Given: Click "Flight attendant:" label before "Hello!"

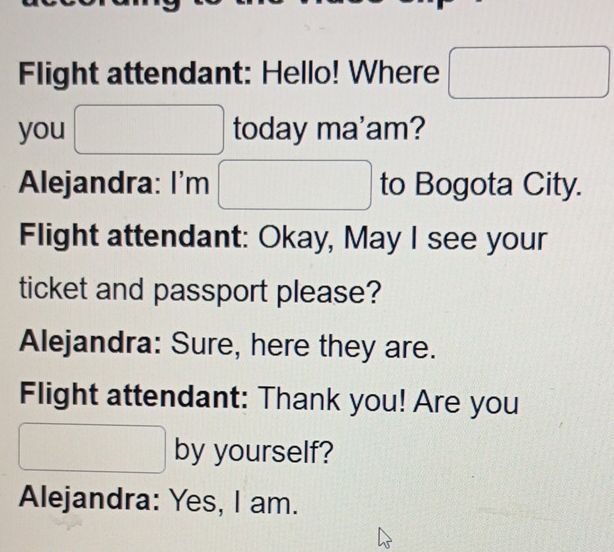Looking at the screenshot, I should tap(139, 74).
